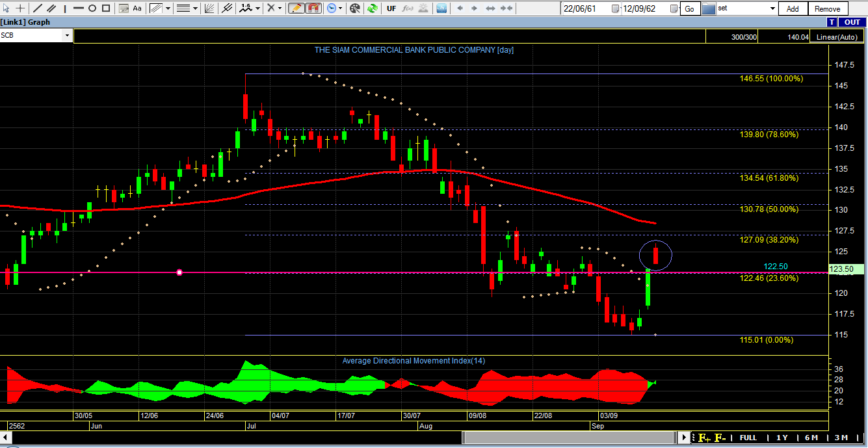Viewport: 868px width, 448px height.
Task: Open the horizontal lines dropdown arrow
Action: [x=195, y=8]
